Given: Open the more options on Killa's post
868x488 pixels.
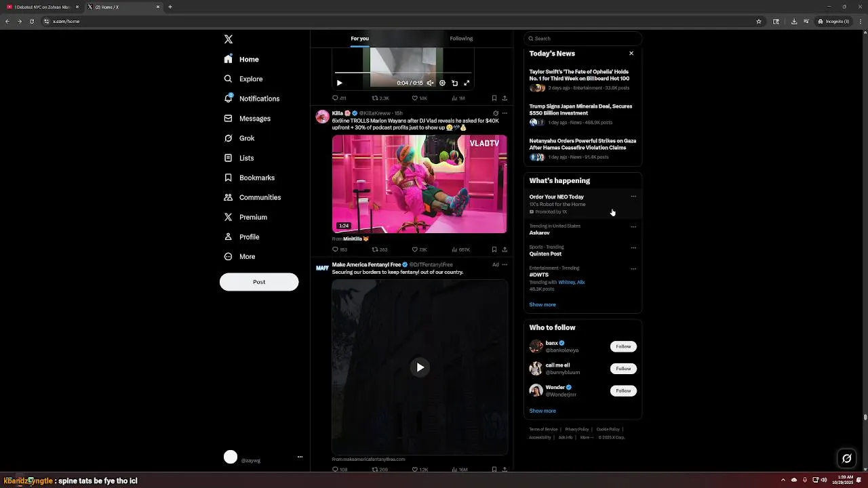Looking at the screenshot, I should [x=505, y=113].
